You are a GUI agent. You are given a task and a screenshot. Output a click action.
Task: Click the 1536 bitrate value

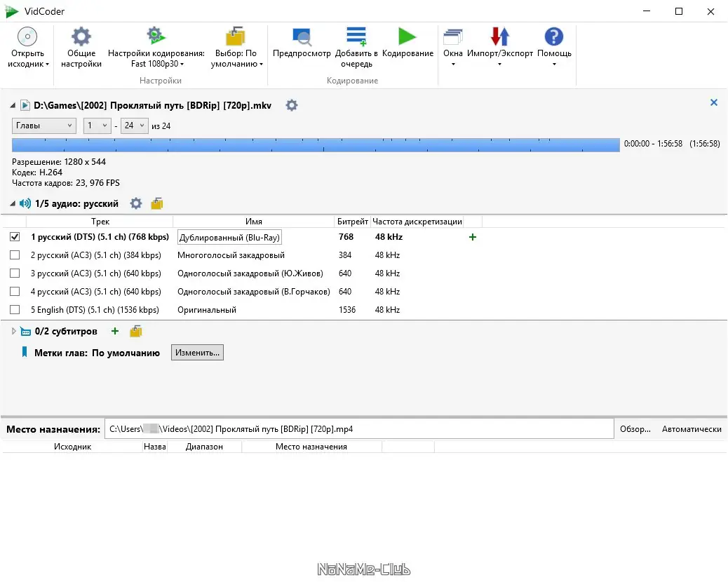[x=347, y=309]
